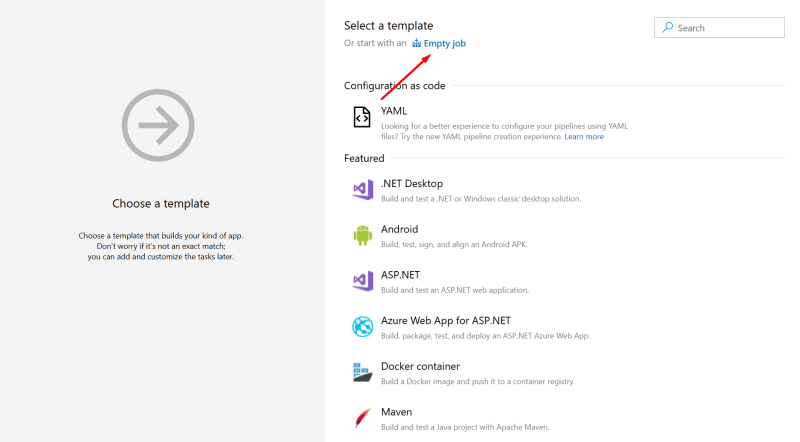Viewport: 800px width, 442px height.
Task: Focus the template Search field
Action: (x=719, y=28)
